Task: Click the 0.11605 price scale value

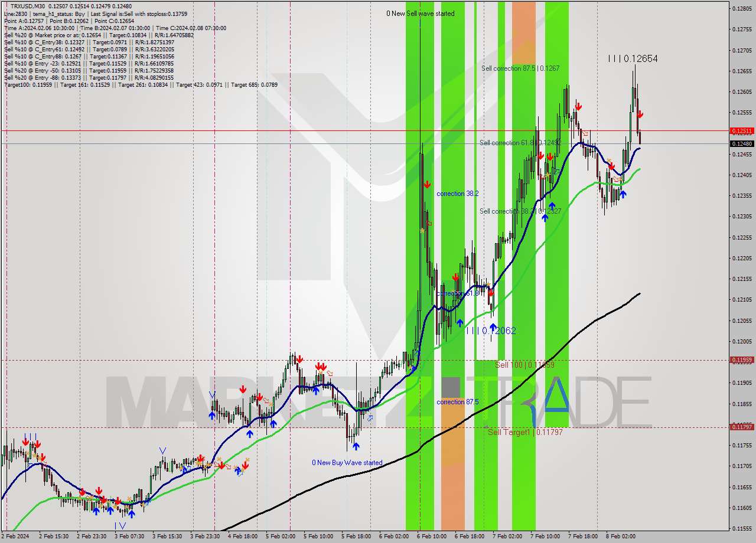Action: coord(742,508)
